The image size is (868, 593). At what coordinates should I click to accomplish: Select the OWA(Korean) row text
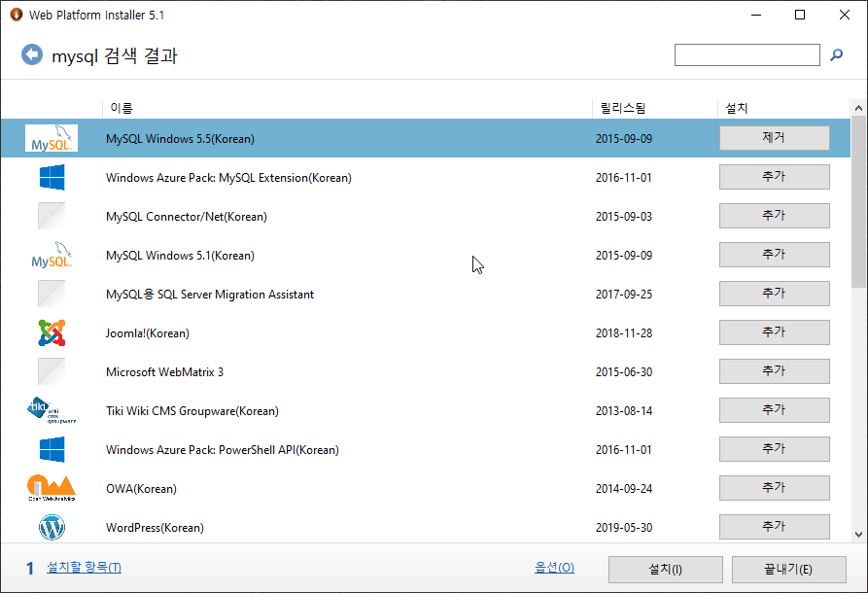pos(141,489)
